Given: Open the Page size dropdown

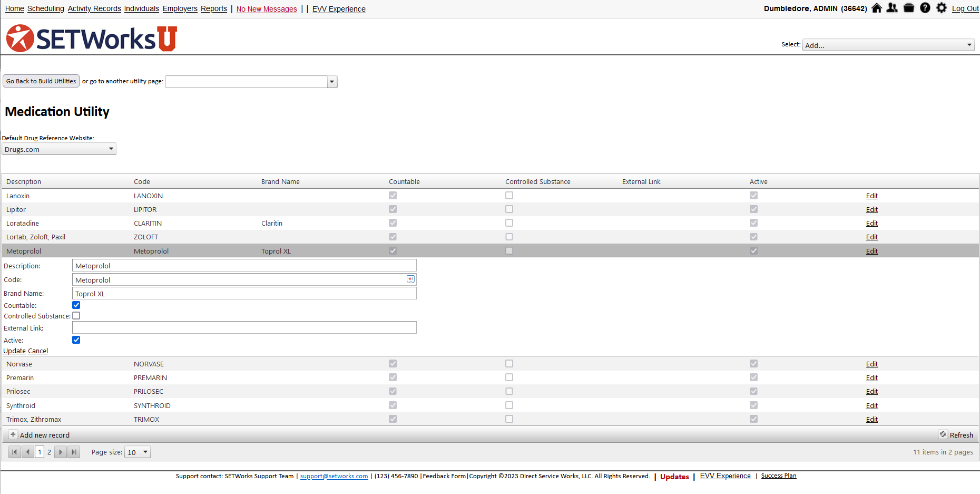Looking at the screenshot, I should point(138,452).
